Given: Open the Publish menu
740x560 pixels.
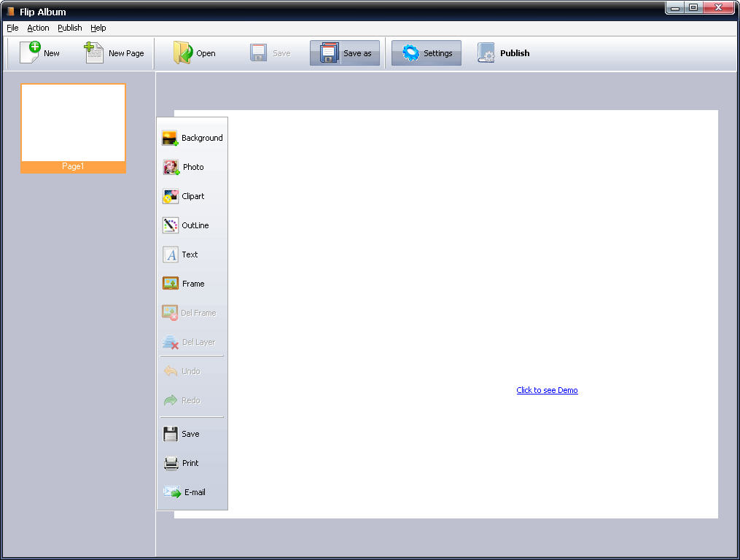Looking at the screenshot, I should pos(70,28).
